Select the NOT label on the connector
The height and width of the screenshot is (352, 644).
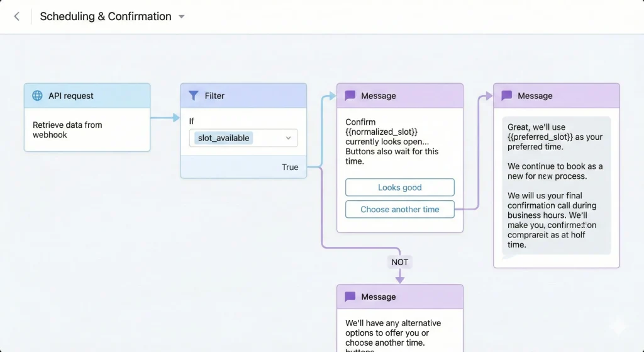(400, 262)
